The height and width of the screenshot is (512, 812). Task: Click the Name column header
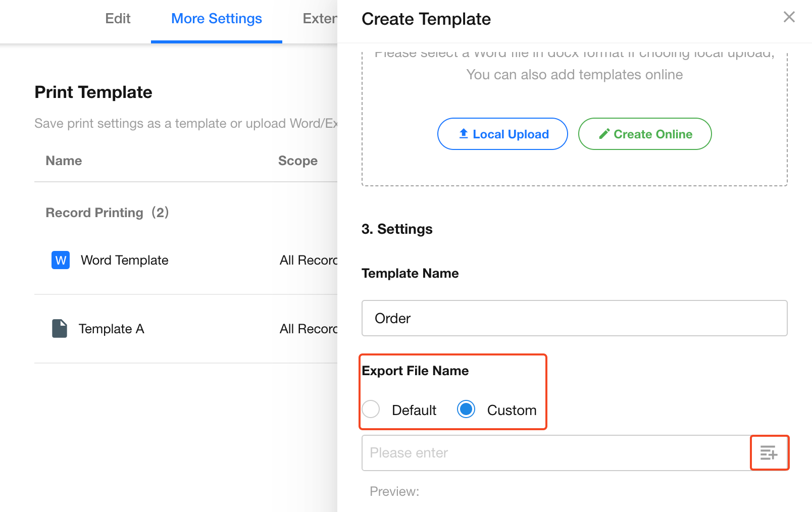[64, 161]
